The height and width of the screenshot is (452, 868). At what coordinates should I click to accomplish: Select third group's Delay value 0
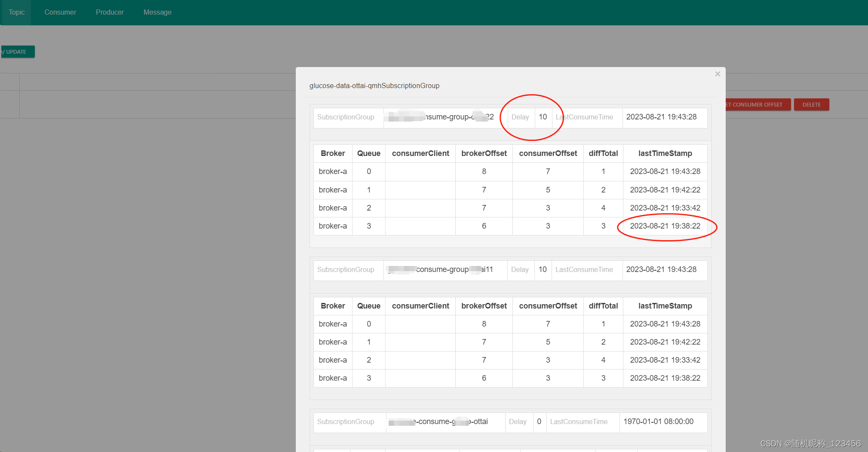point(539,421)
